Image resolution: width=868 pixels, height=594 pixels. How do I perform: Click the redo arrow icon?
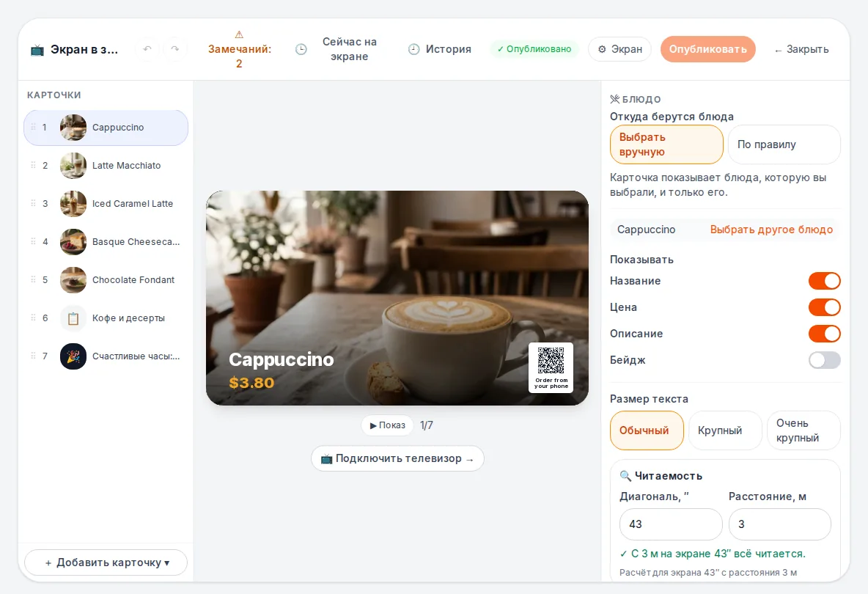(175, 48)
